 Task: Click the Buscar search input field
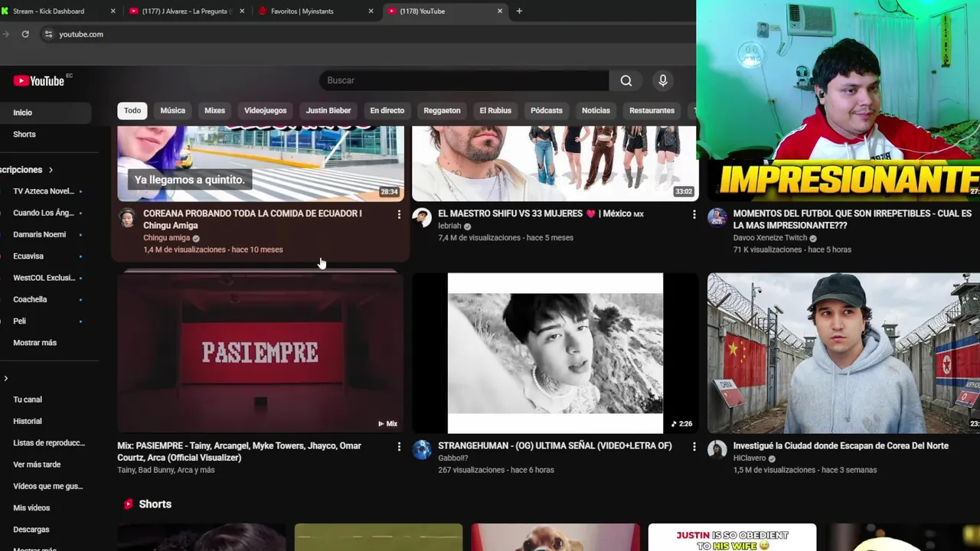tap(464, 80)
